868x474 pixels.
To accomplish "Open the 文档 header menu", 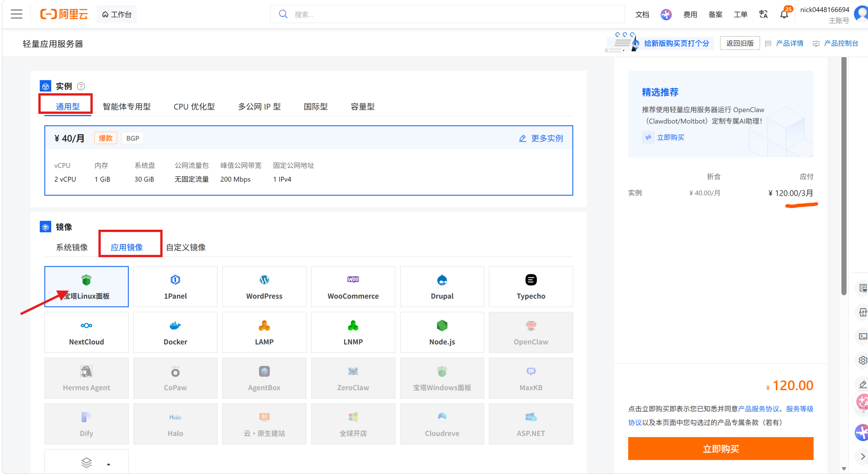I will pyautogui.click(x=642, y=14).
